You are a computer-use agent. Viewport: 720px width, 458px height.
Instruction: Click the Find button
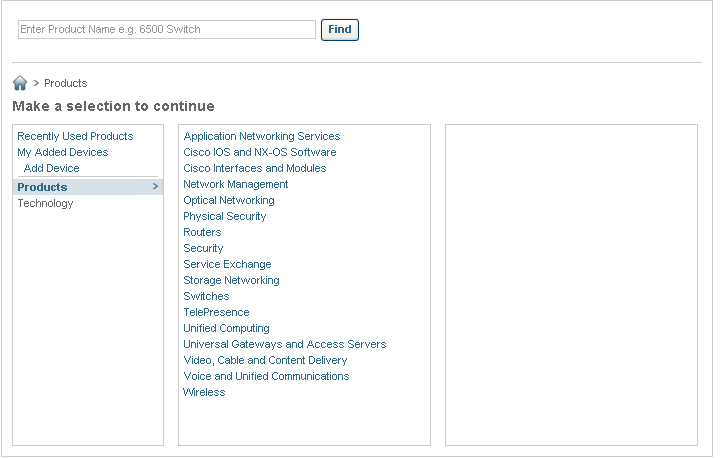(340, 30)
